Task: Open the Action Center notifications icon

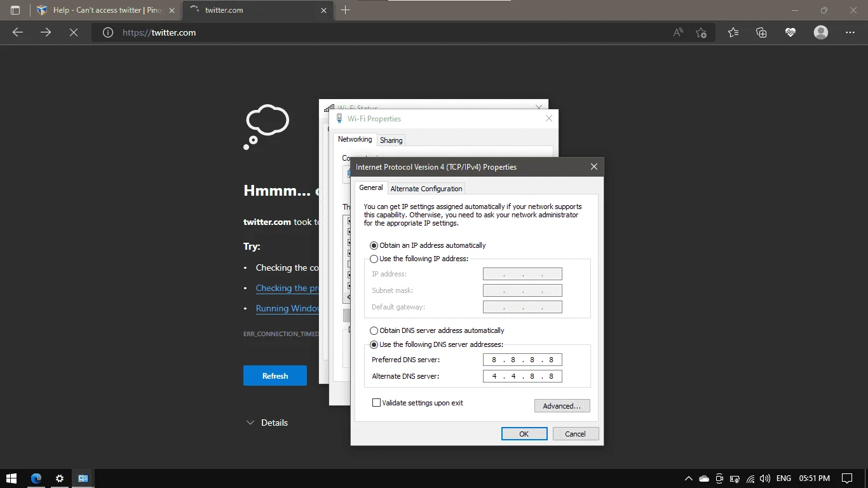Action: 846,478
